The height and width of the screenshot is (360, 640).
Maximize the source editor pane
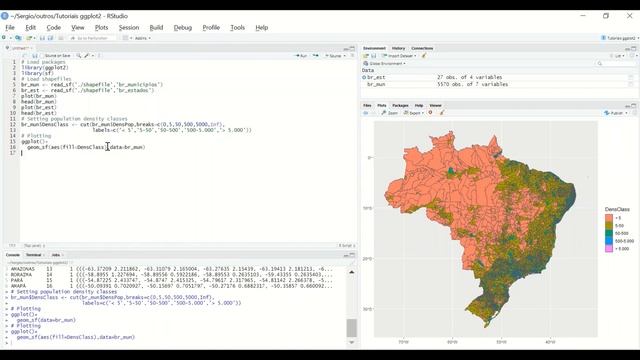click(x=353, y=49)
